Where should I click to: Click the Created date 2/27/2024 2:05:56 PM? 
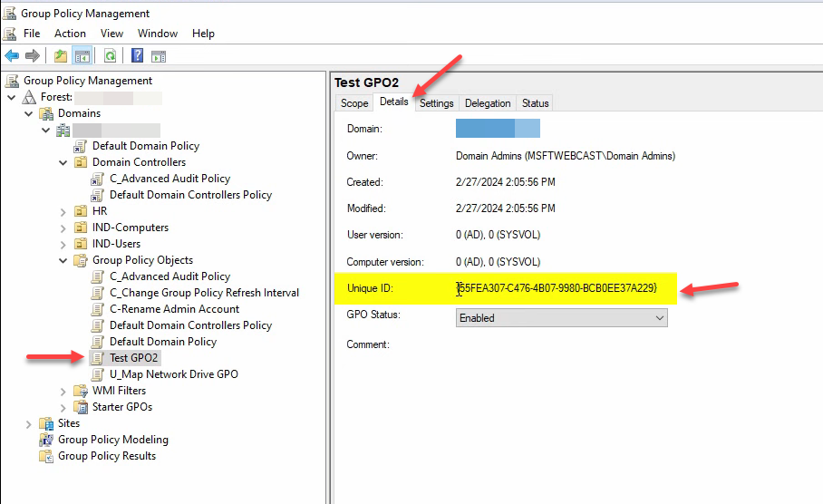click(x=506, y=182)
